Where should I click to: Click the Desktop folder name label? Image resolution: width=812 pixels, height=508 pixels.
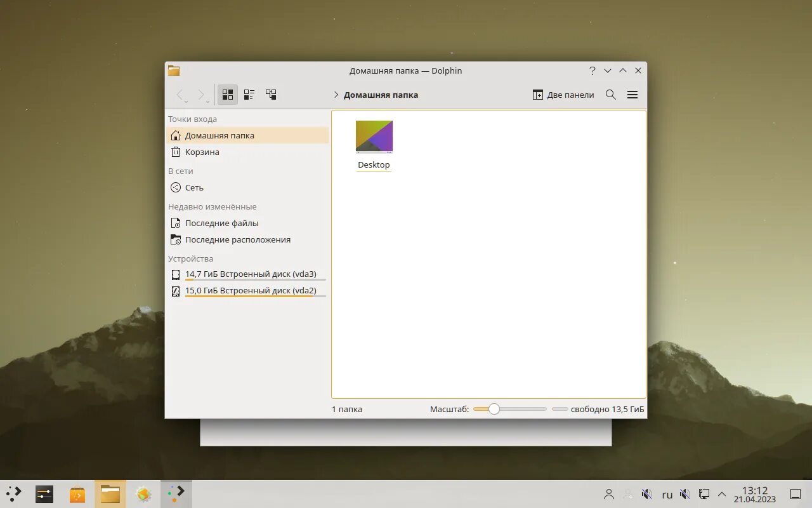coord(374,164)
